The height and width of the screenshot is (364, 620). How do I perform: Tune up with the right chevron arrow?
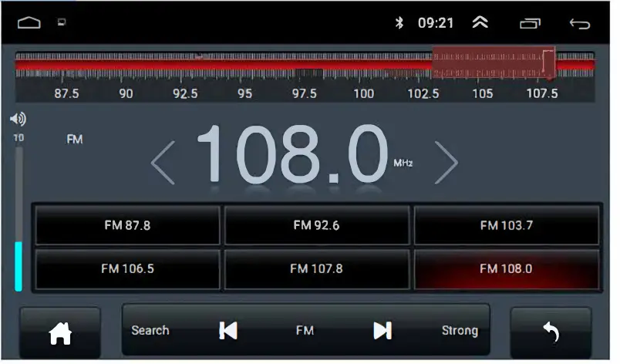pyautogui.click(x=446, y=163)
